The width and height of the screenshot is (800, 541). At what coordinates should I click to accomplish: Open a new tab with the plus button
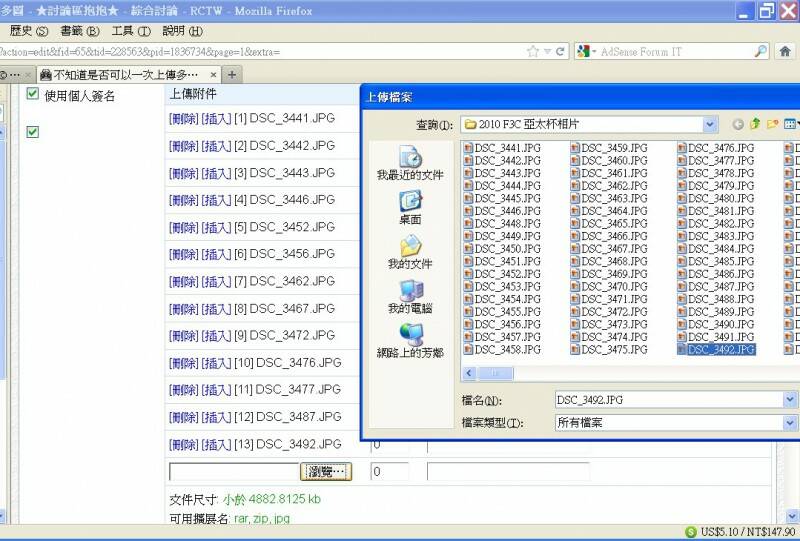click(232, 75)
